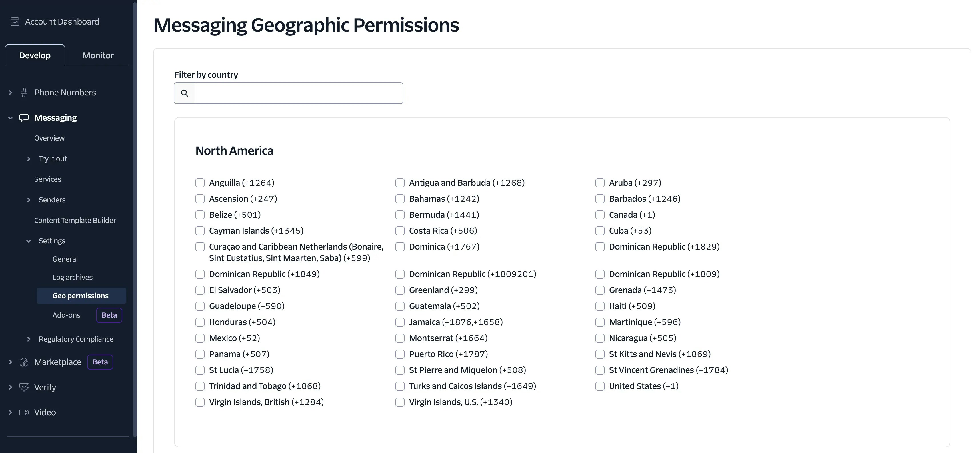Click the "Montserrat (+1664)" label text
980x453 pixels.
coord(448,338)
